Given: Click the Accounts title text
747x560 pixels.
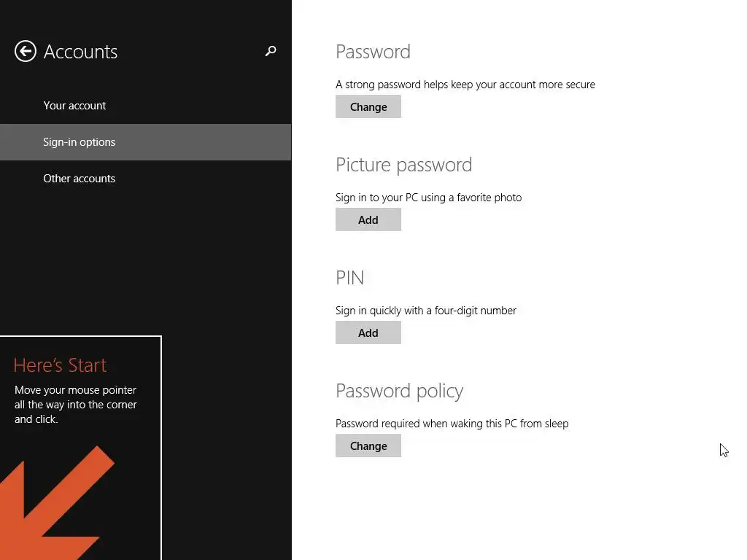Looking at the screenshot, I should (x=80, y=52).
